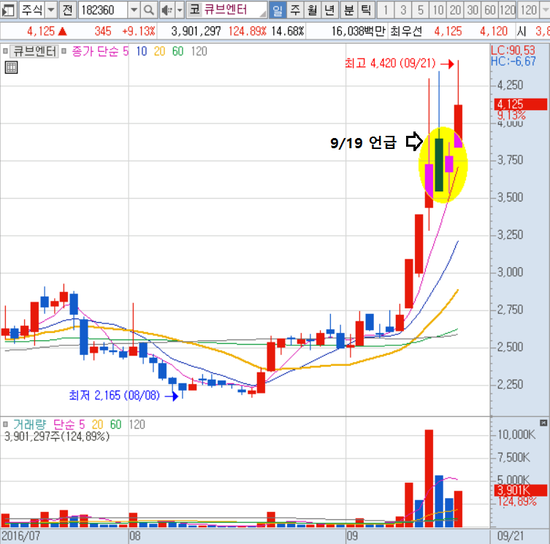This screenshot has width=550, height=544.
Task: Click the green 60 moving average legend
Action: (x=177, y=52)
